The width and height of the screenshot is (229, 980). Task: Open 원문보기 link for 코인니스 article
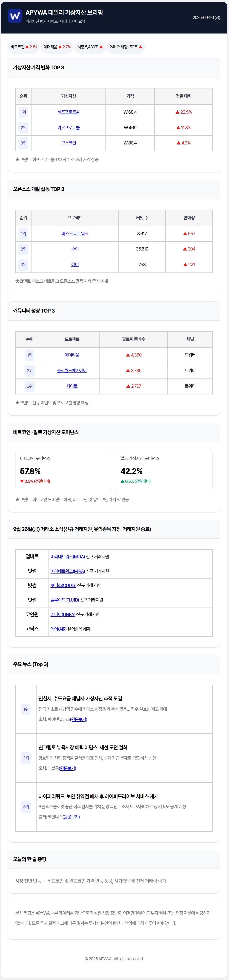(71, 817)
